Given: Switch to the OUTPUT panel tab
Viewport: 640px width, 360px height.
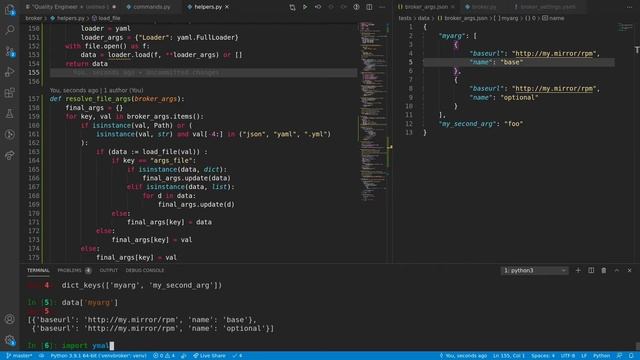Looking at the screenshot, I should [109, 270].
